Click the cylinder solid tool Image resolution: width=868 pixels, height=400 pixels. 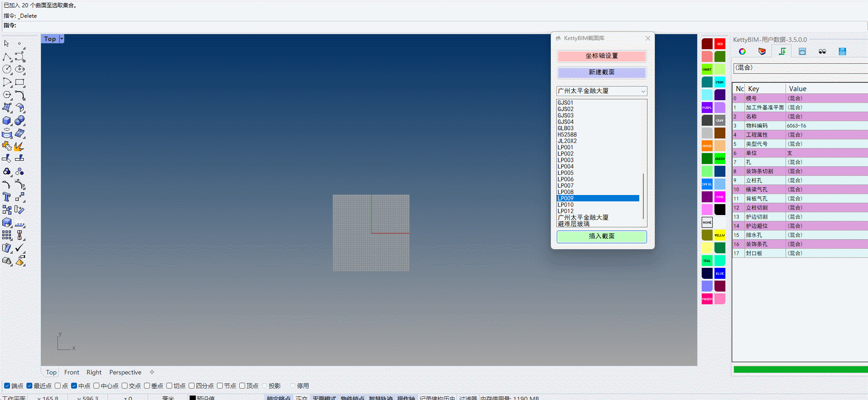[7, 133]
